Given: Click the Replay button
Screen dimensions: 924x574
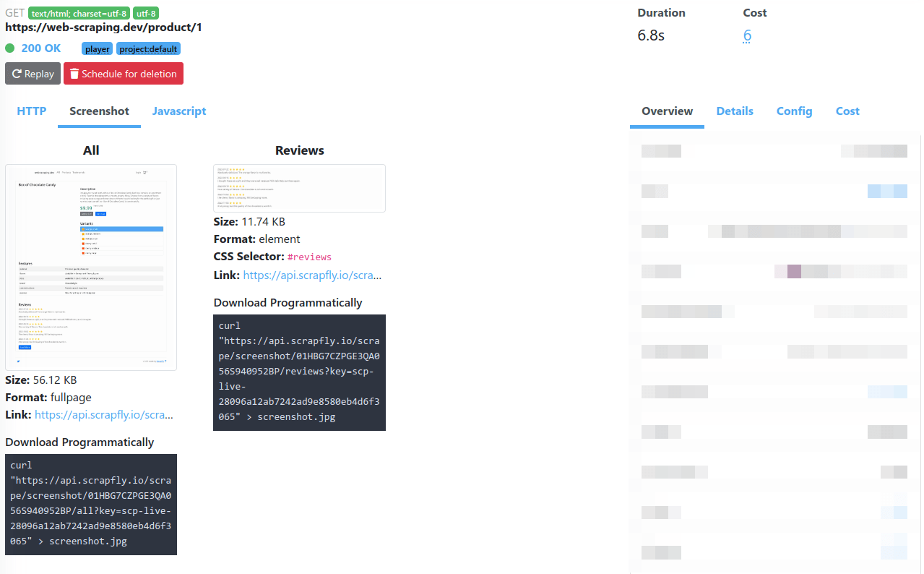Looking at the screenshot, I should pos(33,73).
